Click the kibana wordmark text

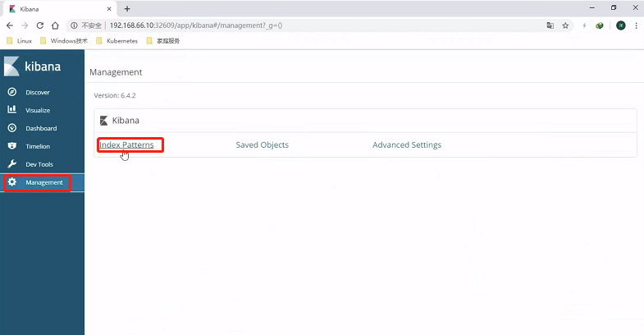coord(43,67)
